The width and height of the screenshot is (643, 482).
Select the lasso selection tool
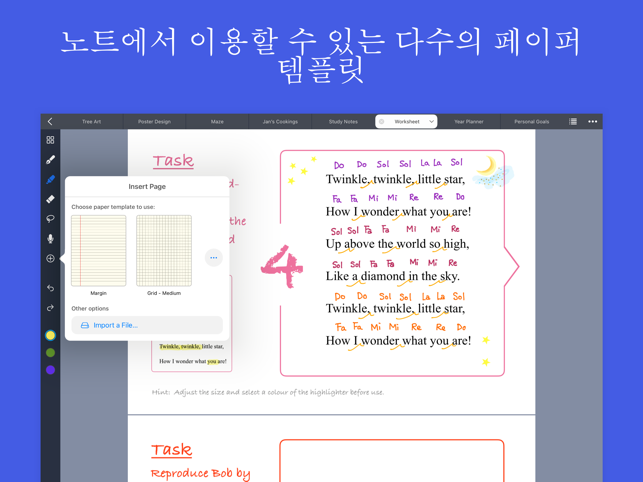point(50,219)
